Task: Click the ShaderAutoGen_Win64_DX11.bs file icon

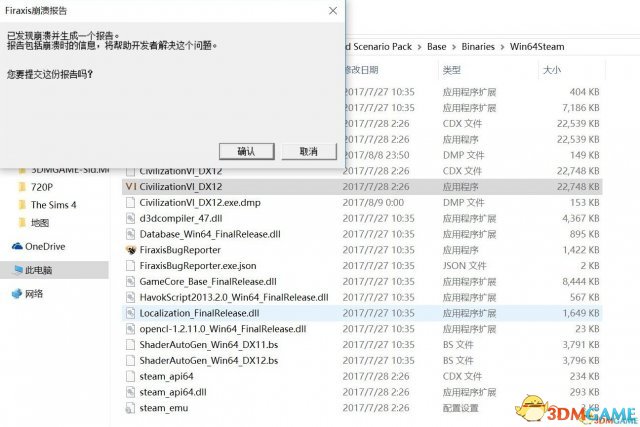Action: [131, 345]
